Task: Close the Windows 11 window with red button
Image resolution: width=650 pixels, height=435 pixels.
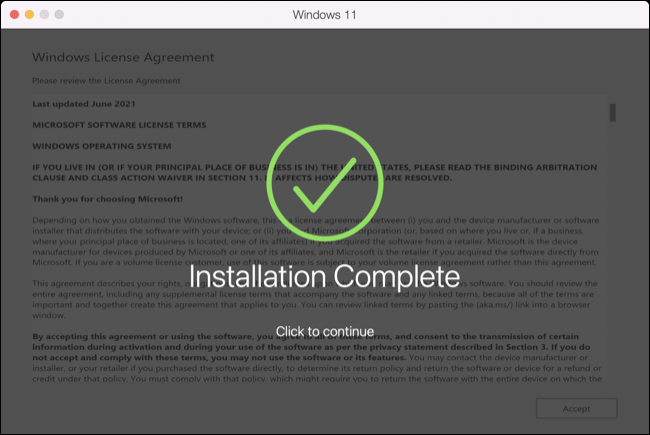Action: pos(15,15)
